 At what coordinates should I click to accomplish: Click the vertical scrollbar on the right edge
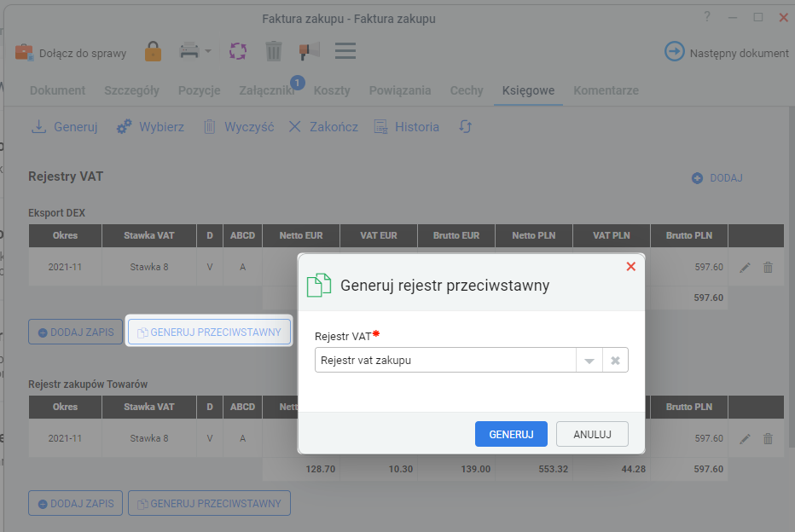[792, 277]
